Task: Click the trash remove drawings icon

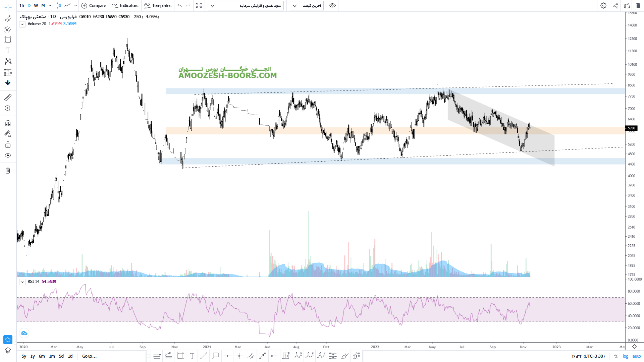Action: click(x=8, y=171)
